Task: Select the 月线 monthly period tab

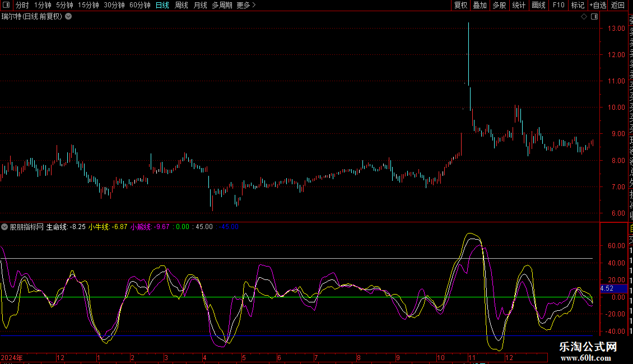Action: coord(200,5)
